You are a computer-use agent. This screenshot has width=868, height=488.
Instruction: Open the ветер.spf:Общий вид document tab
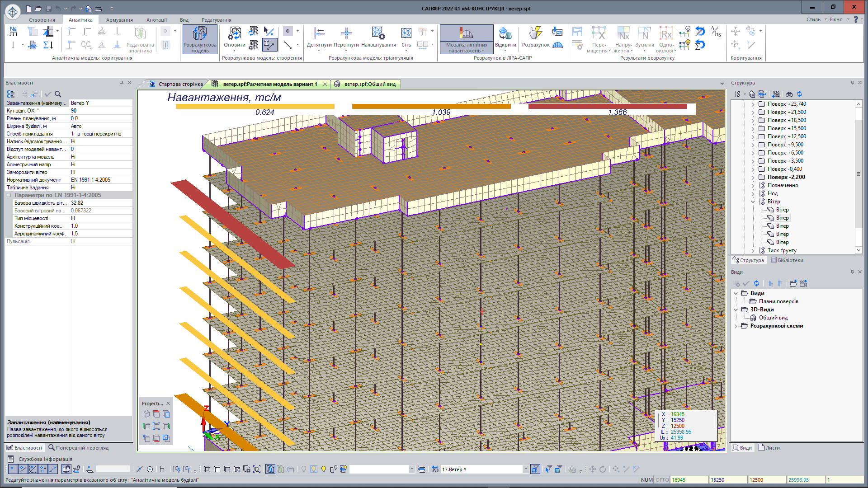click(369, 84)
